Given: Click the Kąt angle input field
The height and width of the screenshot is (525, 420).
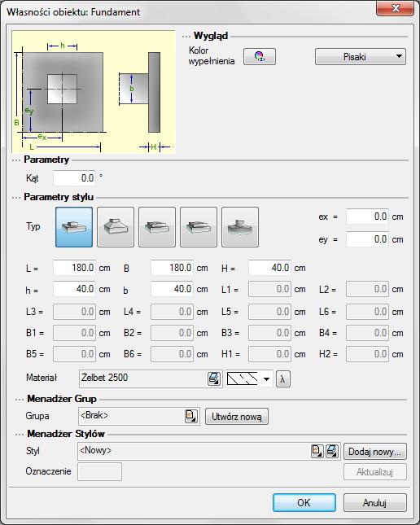Looking at the screenshot, I should (74, 178).
